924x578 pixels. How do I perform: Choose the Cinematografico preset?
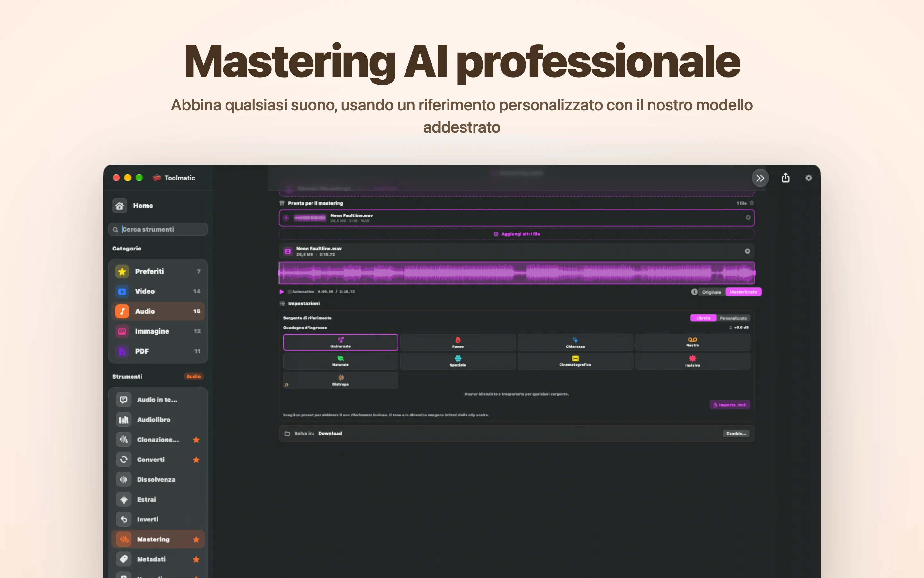pyautogui.click(x=575, y=361)
